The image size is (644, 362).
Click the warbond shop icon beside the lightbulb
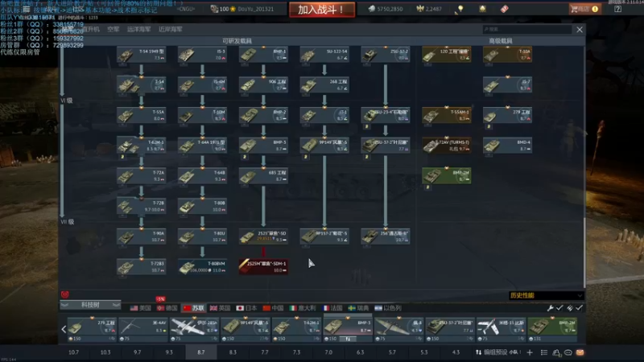tap(482, 9)
